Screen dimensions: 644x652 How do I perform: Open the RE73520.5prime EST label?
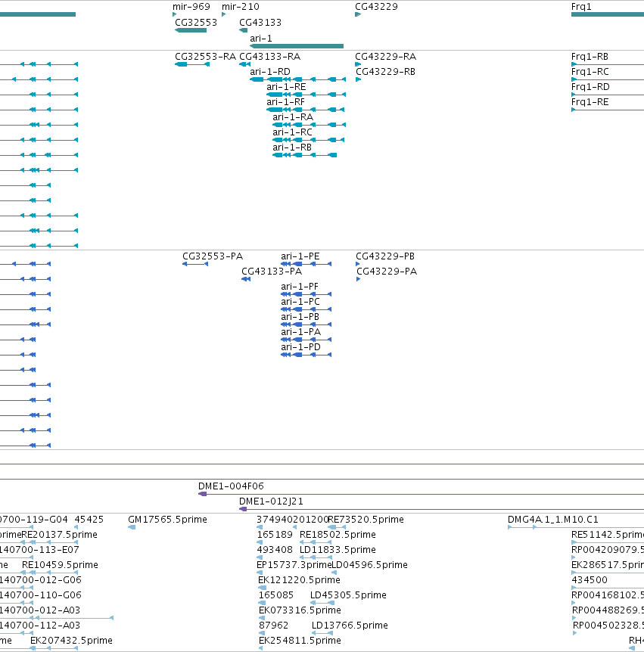[x=366, y=520]
